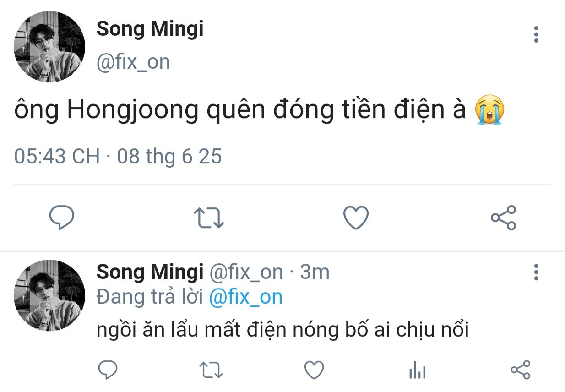Like the main tweet
Screen dimensions: 565x392
(356, 218)
